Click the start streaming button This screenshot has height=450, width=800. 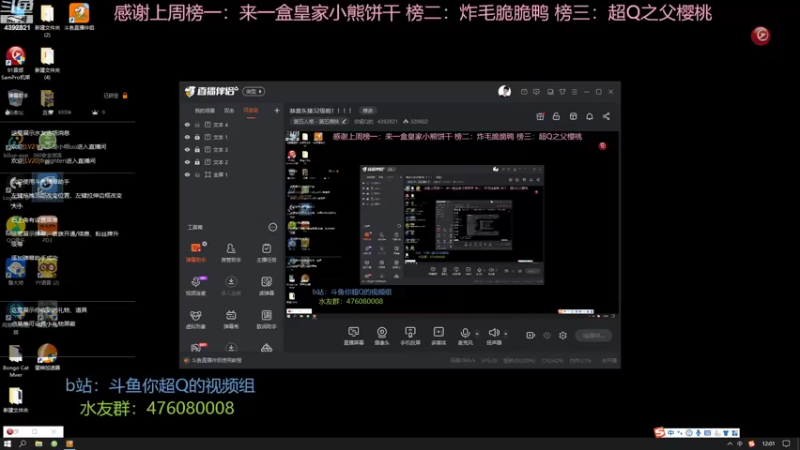(x=593, y=335)
